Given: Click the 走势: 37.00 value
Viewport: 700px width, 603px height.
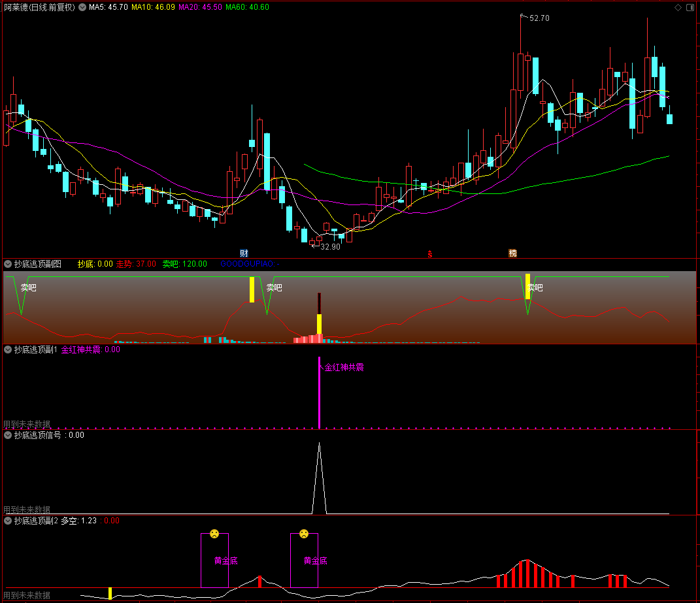Looking at the screenshot, I should click(136, 264).
